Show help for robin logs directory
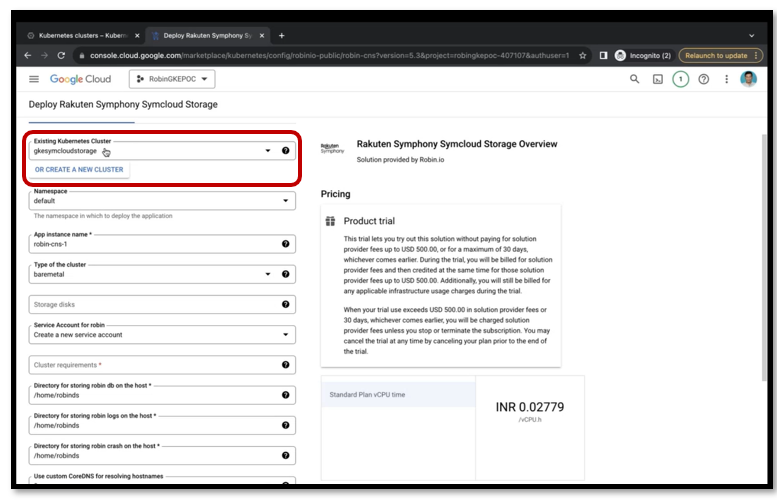 [x=285, y=425]
